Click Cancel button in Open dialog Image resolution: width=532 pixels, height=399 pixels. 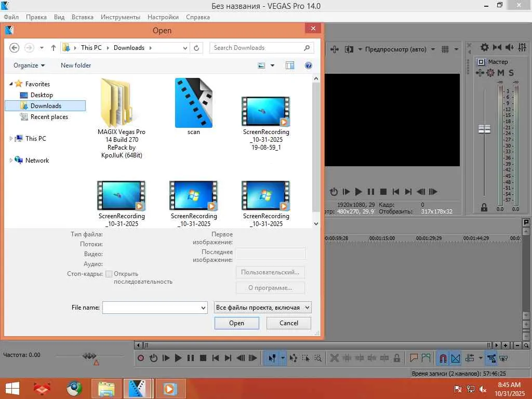(289, 323)
